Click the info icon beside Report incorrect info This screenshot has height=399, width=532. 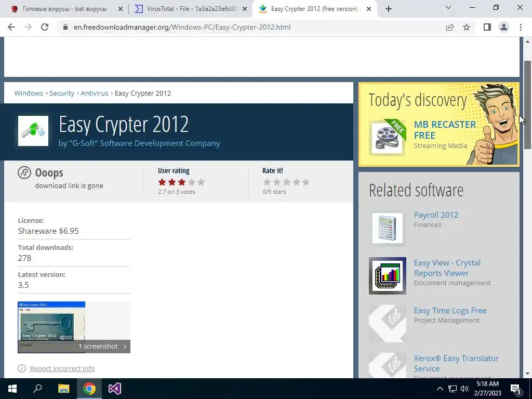point(22,368)
